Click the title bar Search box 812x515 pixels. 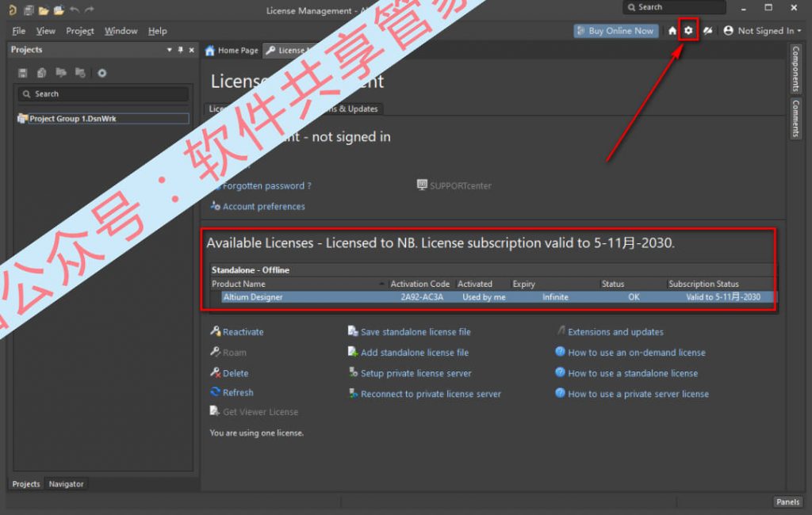[x=674, y=7]
